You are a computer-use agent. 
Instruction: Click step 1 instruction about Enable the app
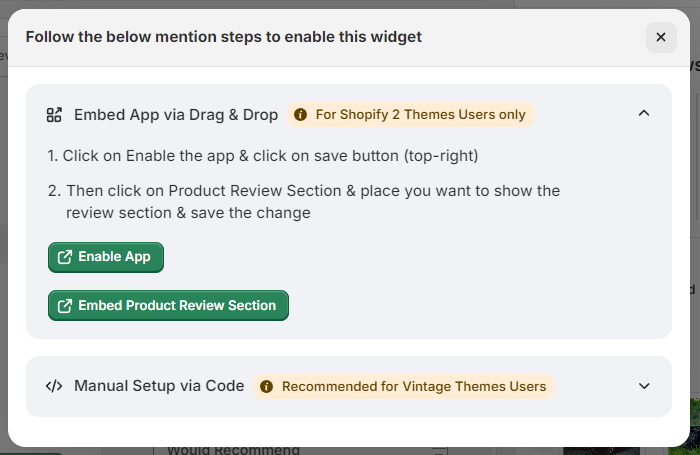pos(263,156)
